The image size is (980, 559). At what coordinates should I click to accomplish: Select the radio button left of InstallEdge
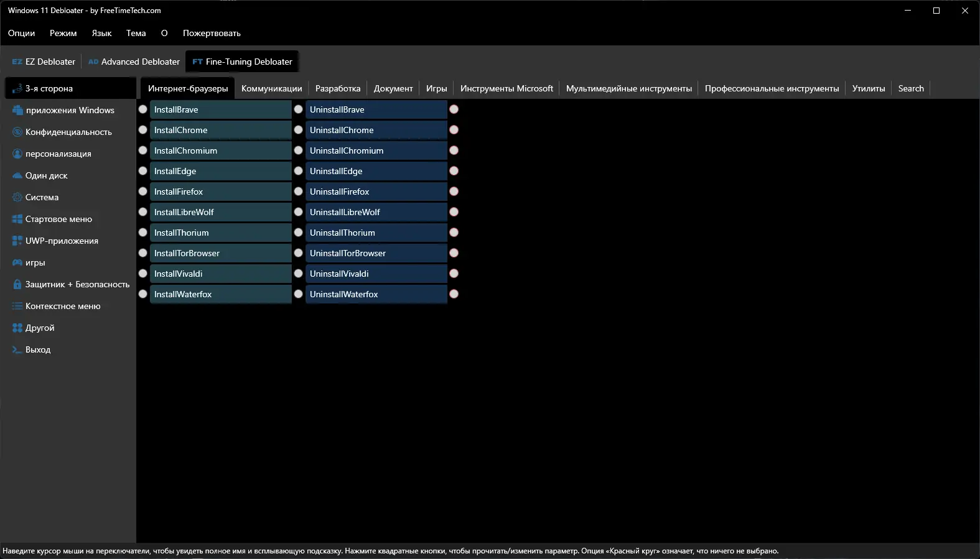pos(143,170)
